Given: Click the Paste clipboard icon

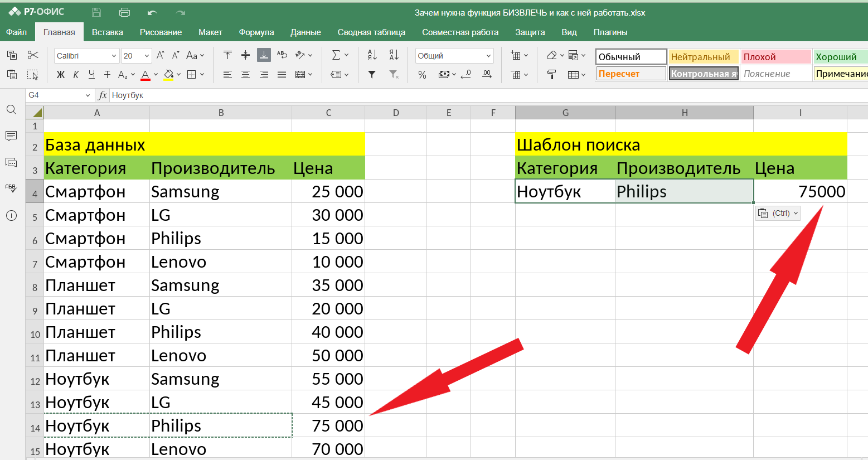Looking at the screenshot, I should tap(12, 74).
